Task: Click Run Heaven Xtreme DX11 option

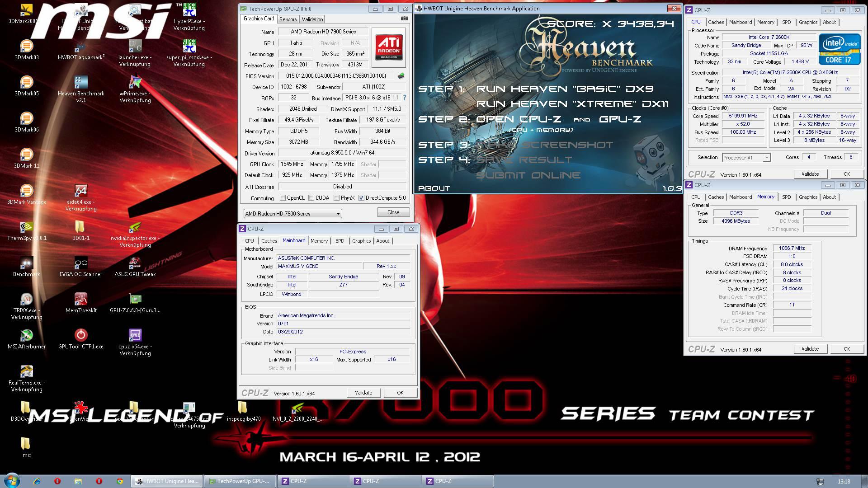Action: [572, 104]
